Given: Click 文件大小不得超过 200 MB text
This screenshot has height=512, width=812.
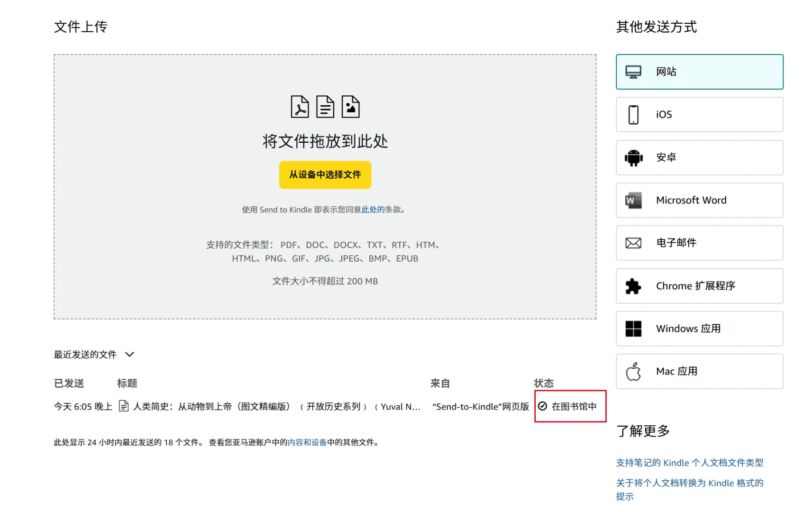Looking at the screenshot, I should point(325,281).
